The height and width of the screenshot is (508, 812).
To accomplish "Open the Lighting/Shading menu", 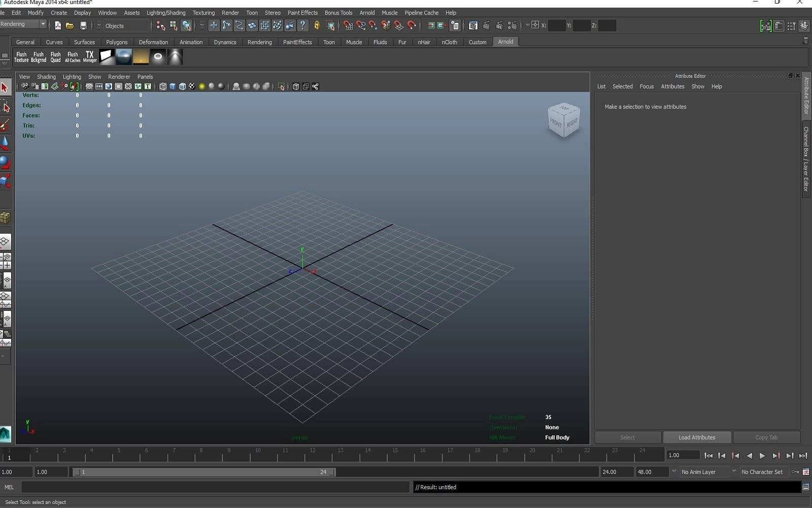I will (x=166, y=13).
